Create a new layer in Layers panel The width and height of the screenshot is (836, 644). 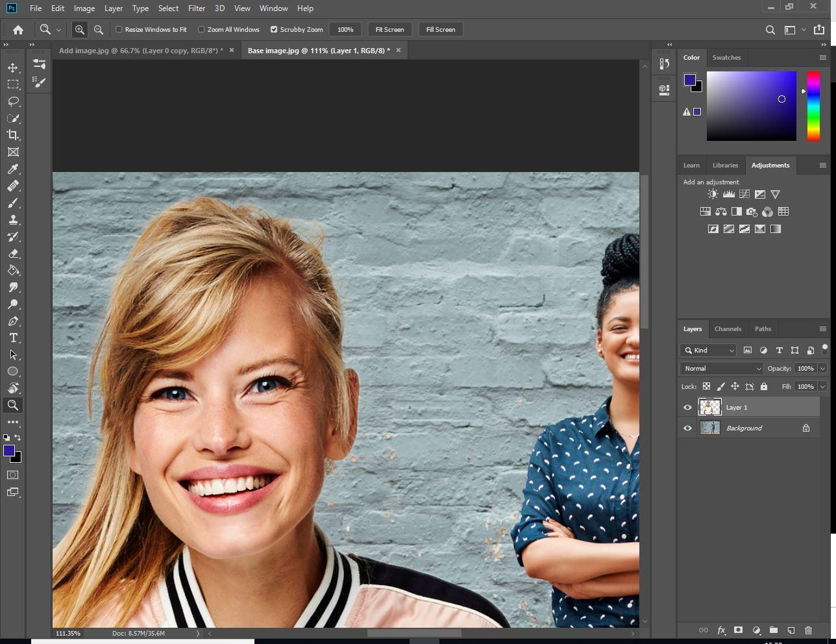(791, 630)
